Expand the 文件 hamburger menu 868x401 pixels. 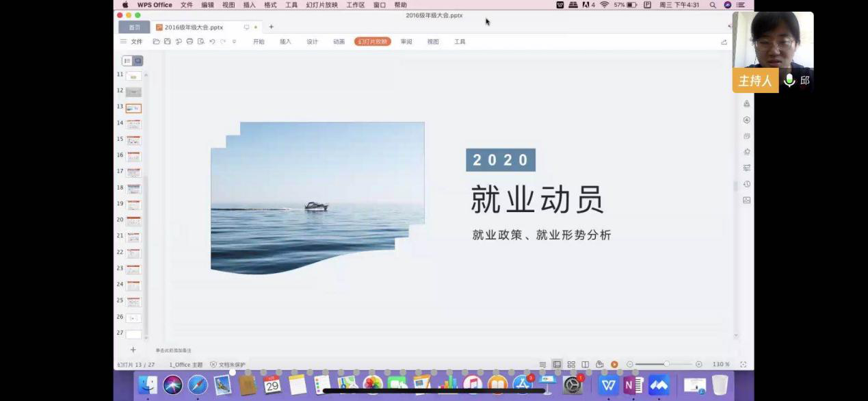point(131,42)
